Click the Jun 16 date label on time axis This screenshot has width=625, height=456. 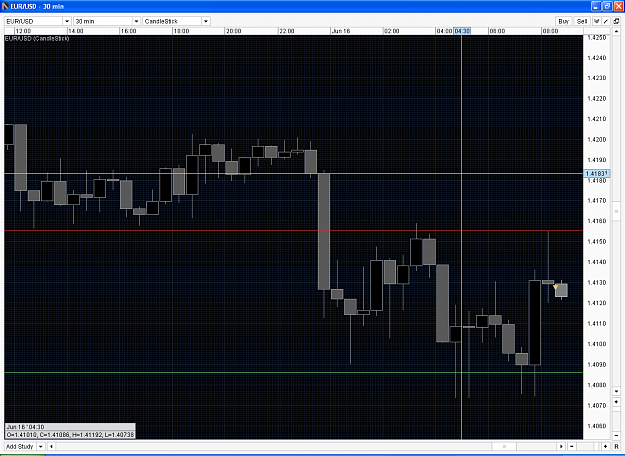click(341, 31)
